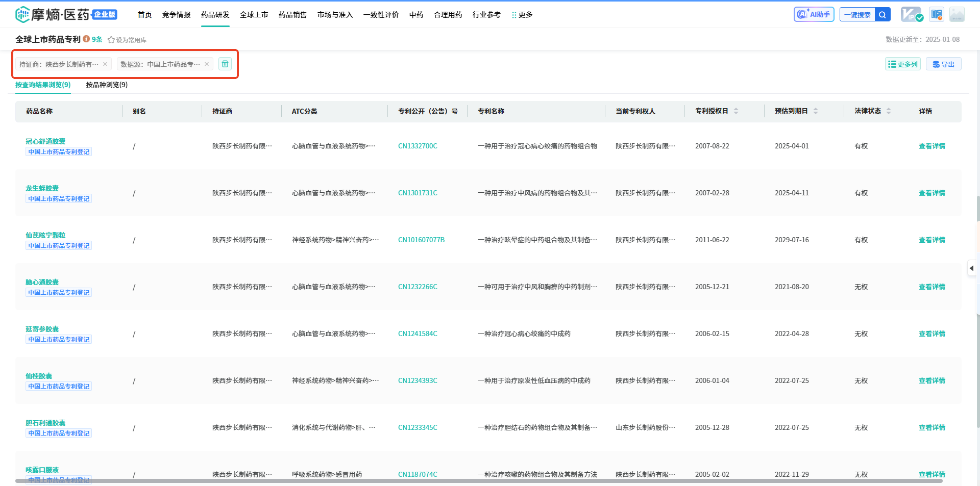Open patent CN1332700C

click(x=418, y=146)
